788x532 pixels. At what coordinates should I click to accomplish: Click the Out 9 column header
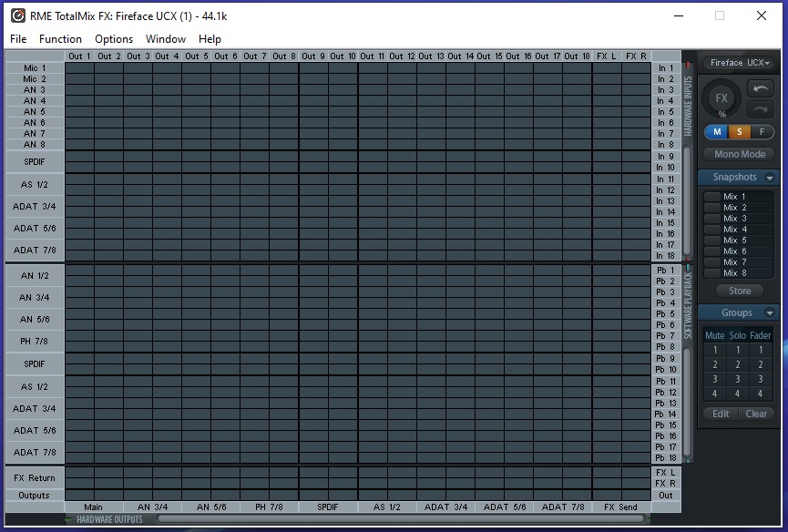(313, 56)
